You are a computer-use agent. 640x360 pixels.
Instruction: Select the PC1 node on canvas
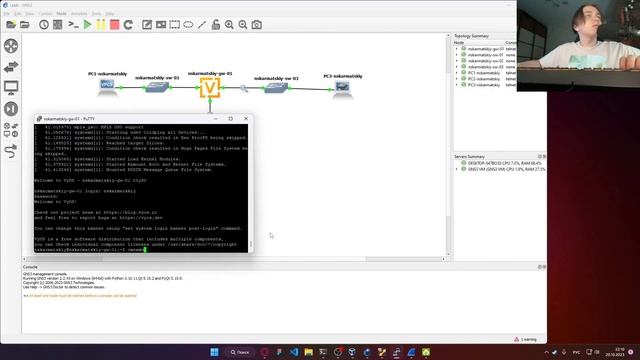pyautogui.click(x=107, y=87)
